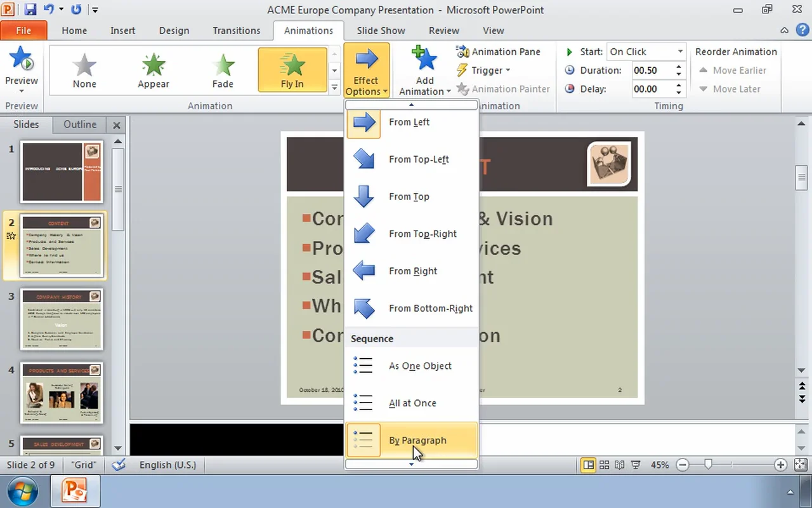The height and width of the screenshot is (508, 812).
Task: Open the File tab
Action: 23,30
